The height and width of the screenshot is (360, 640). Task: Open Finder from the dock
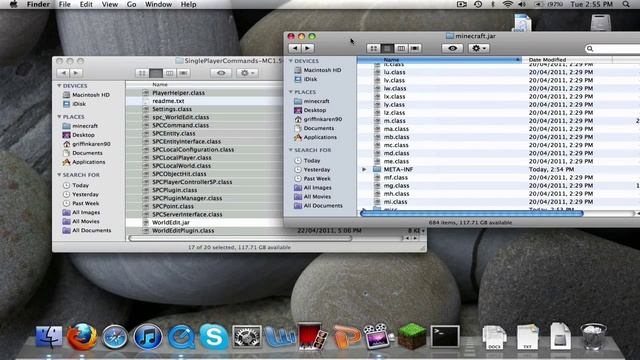click(49, 337)
